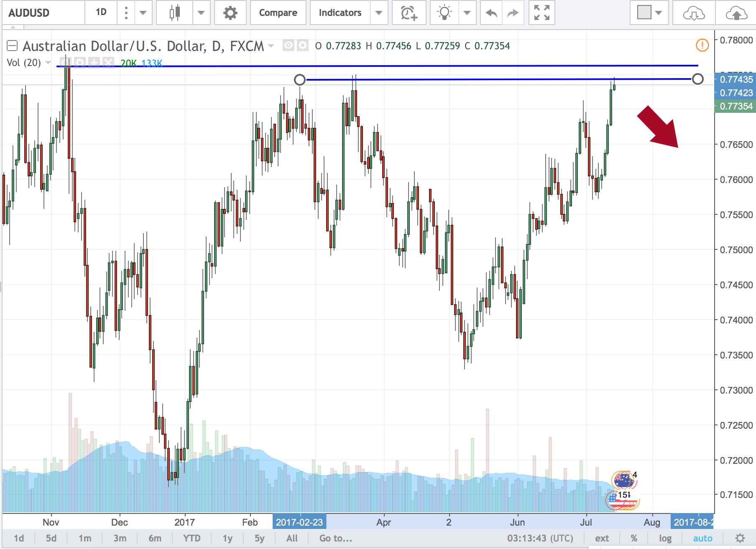756x549 pixels.
Task: Load chart layout via cloud-download icon
Action: click(693, 13)
